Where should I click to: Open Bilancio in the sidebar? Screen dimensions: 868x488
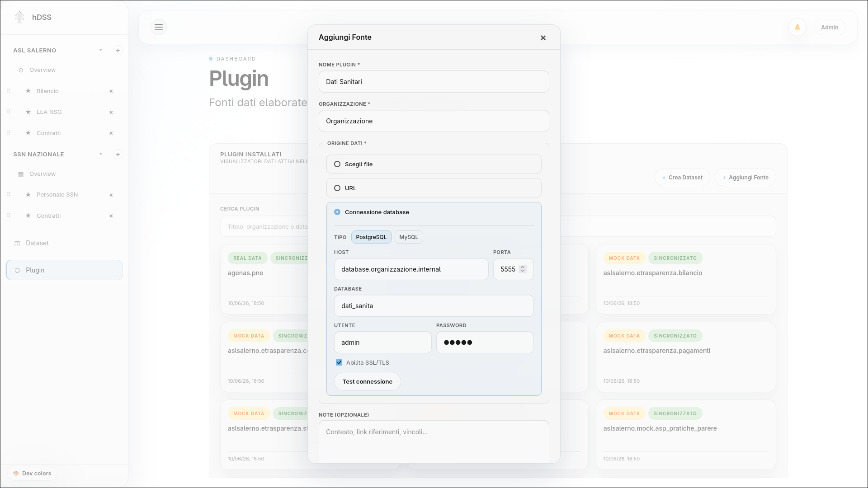tap(47, 91)
